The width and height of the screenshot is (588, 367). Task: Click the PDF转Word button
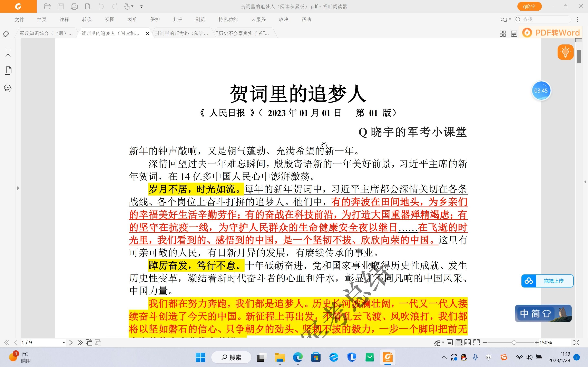tap(551, 33)
